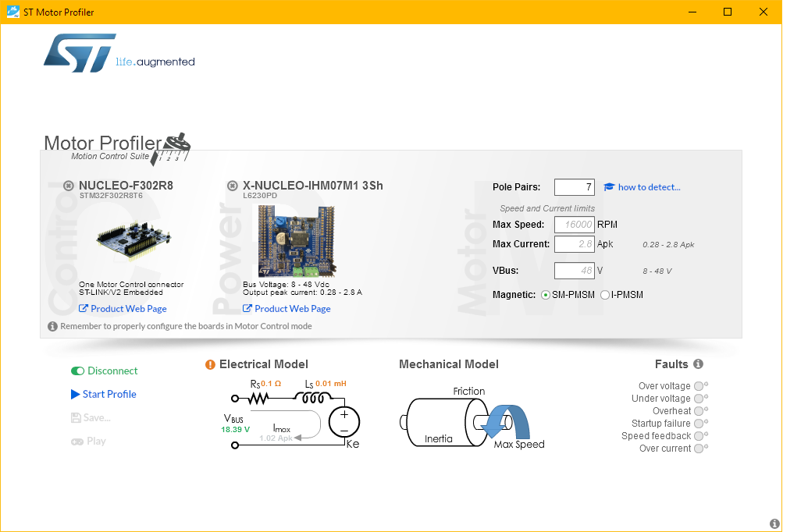Click the Imax 1.02 Apk reading
Screen dimensions: 808x532
(x=276, y=438)
